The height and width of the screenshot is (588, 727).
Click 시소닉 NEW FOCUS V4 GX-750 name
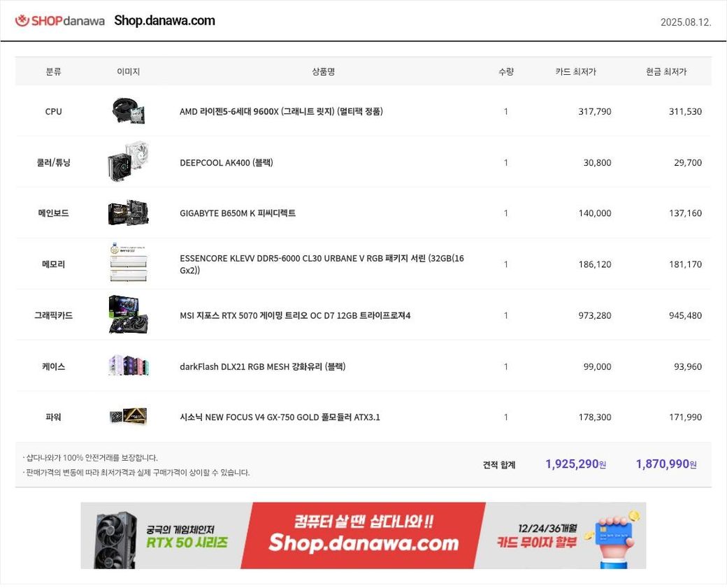280,417
